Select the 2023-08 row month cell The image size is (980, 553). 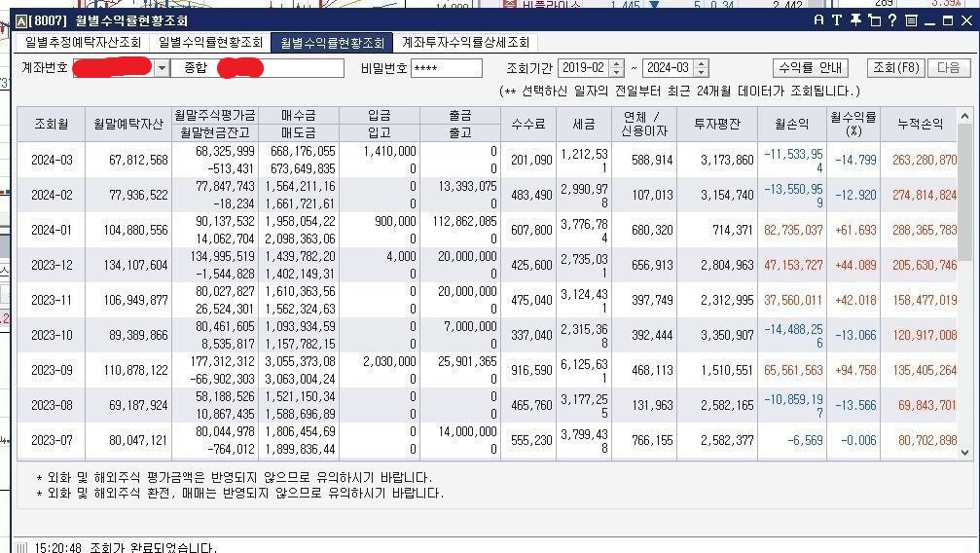click(52, 405)
